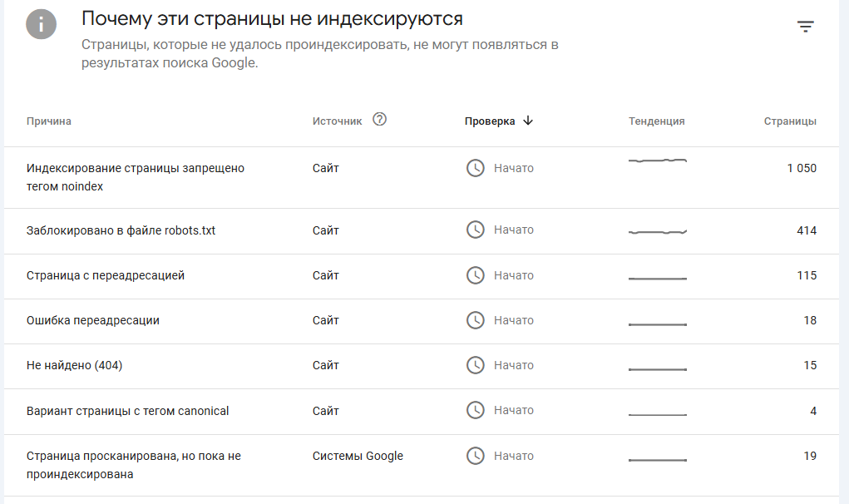
Task: Sort by the Проверка column arrow
Action: (528, 121)
